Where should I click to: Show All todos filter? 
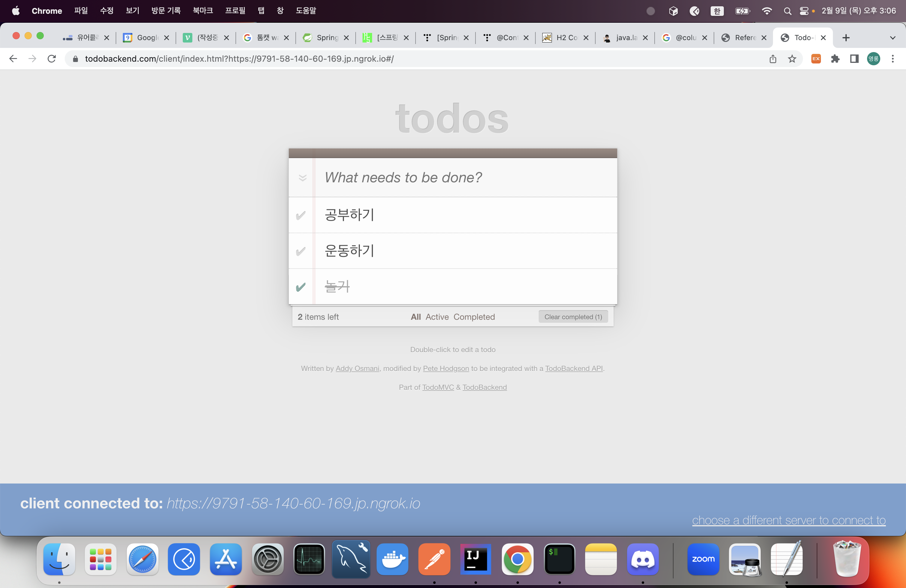(x=416, y=317)
